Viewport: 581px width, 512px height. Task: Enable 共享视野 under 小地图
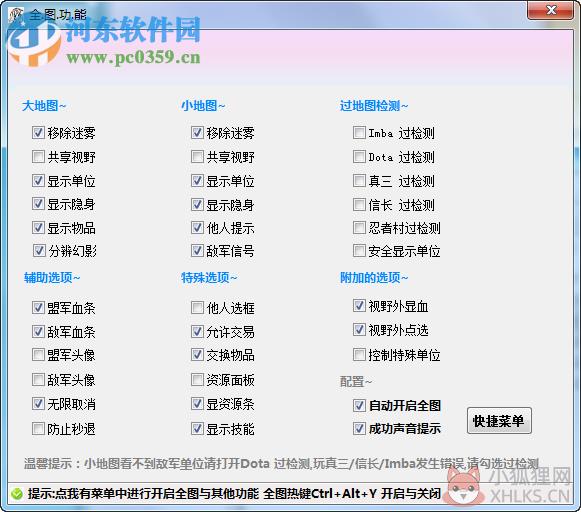click(x=197, y=157)
